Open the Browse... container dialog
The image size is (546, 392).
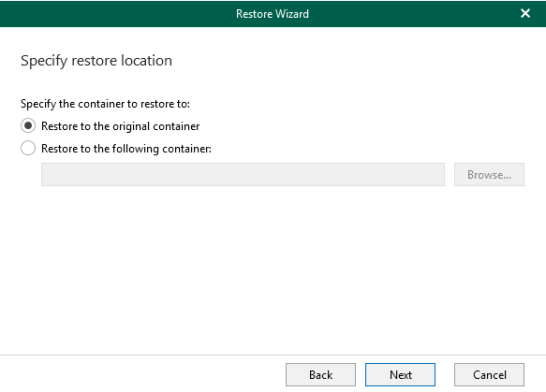click(x=489, y=174)
